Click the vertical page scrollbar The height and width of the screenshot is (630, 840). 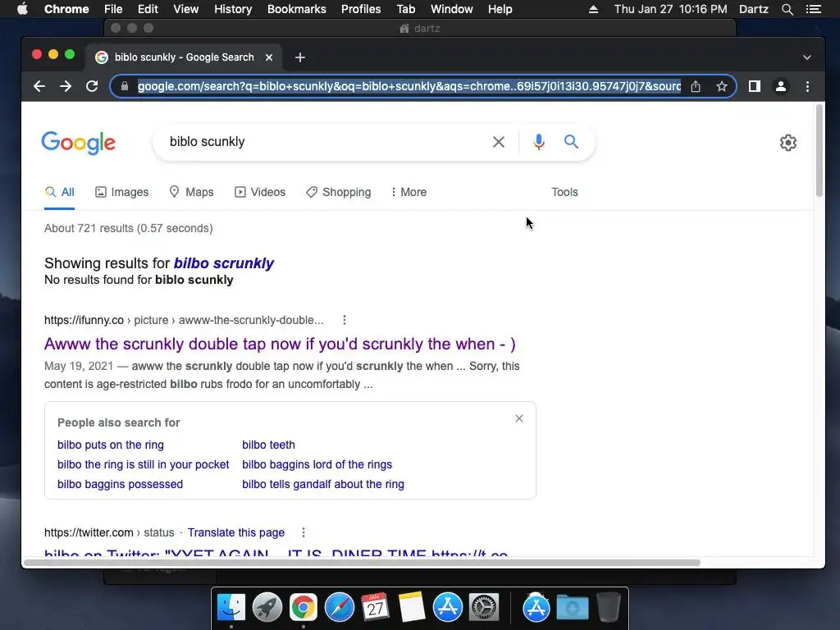819,151
